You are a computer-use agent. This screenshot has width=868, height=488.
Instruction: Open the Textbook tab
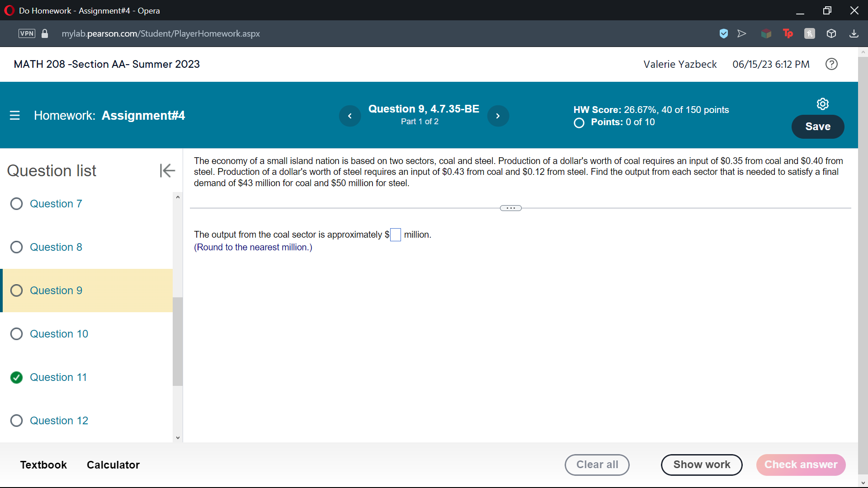pos(43,465)
